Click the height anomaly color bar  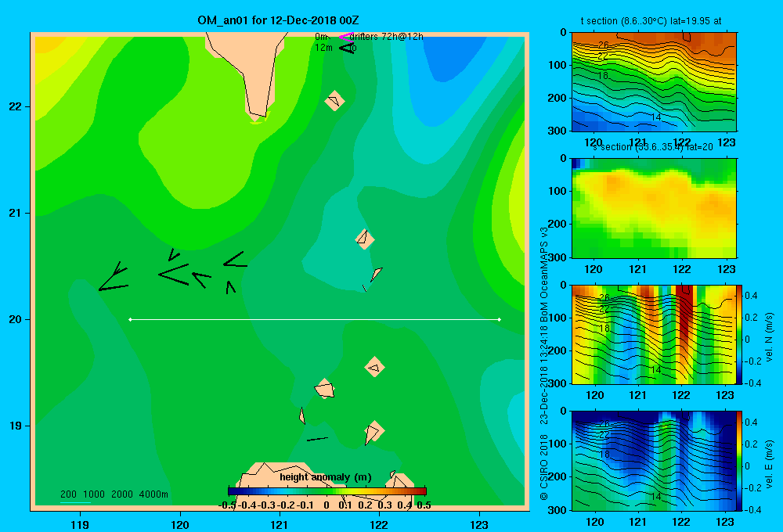coord(327,491)
